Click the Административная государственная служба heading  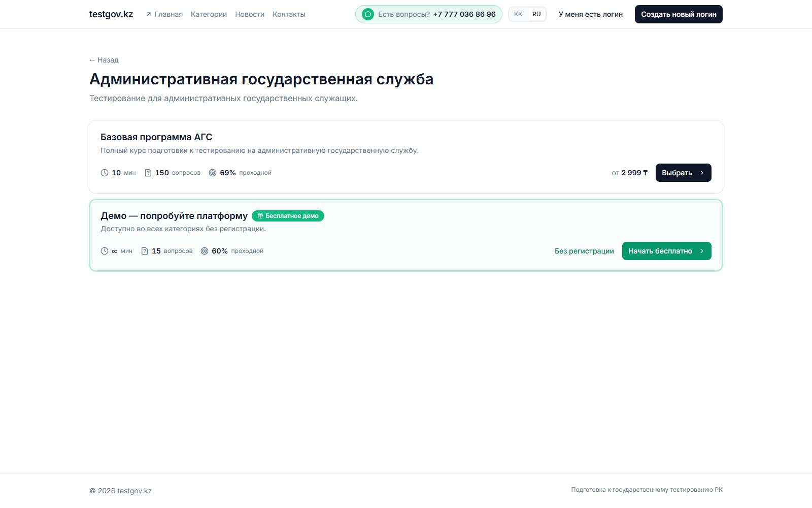click(261, 79)
